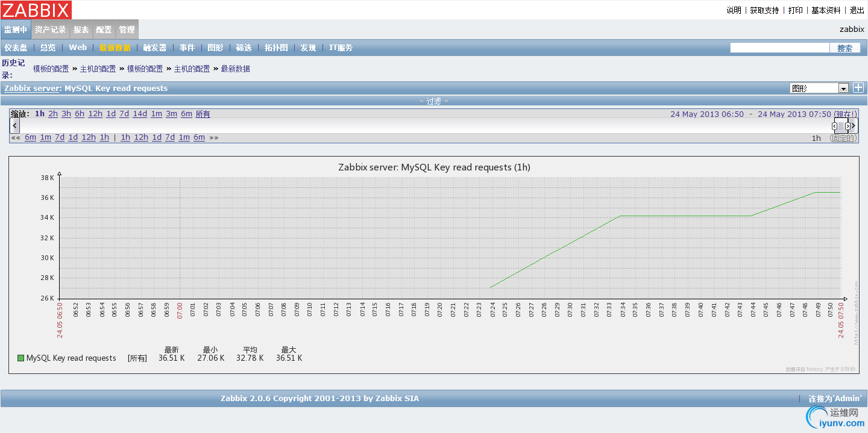This screenshot has width=868, height=433.
Task: Go to 发现 in the submenu
Action: [308, 48]
